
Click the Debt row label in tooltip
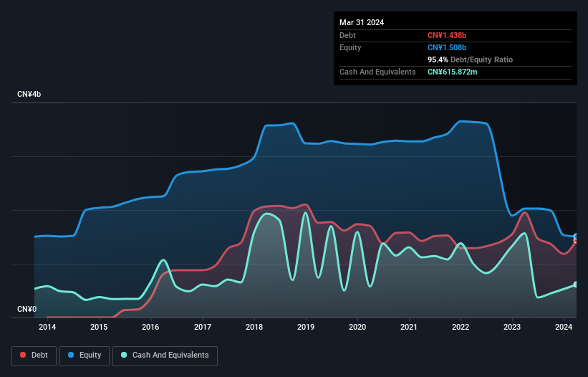click(x=347, y=35)
